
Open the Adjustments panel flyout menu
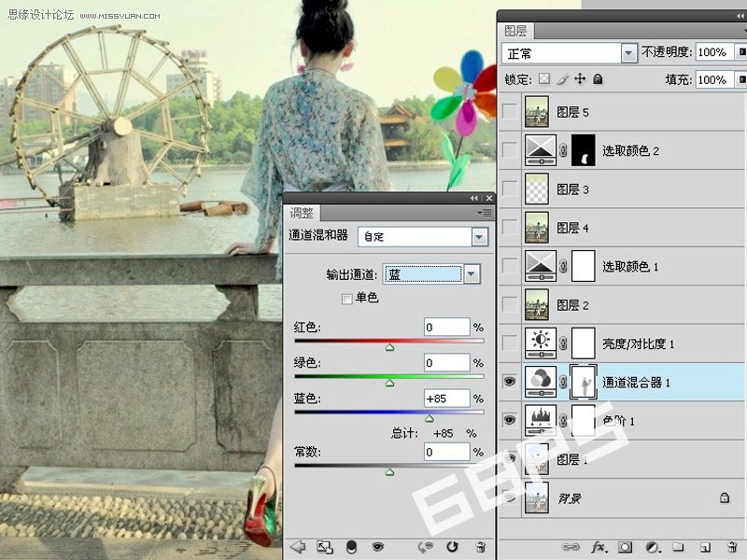pos(485,213)
